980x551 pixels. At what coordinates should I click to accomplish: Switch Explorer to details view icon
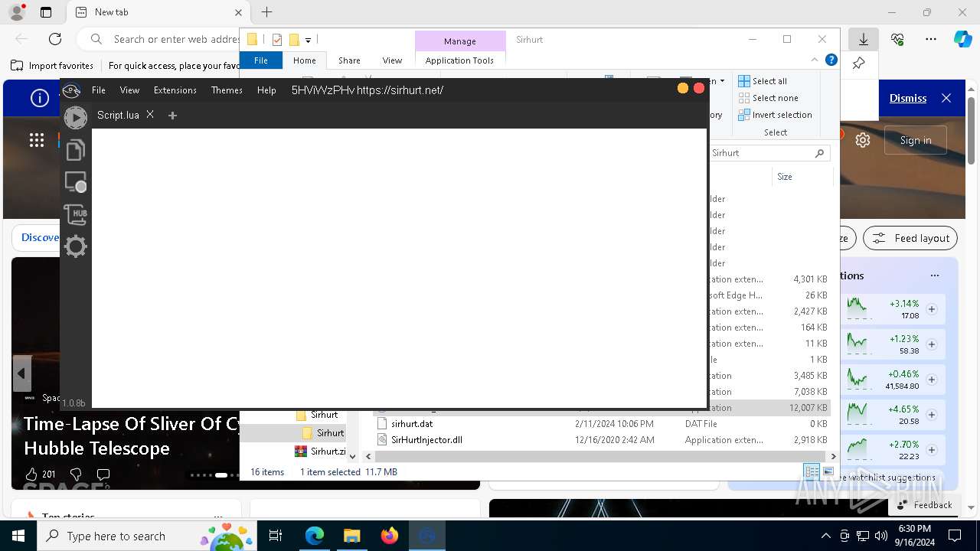(812, 471)
